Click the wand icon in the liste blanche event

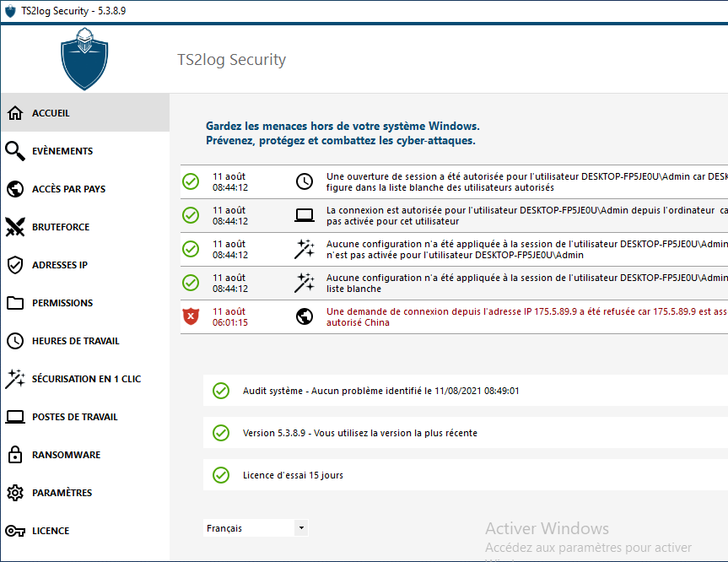coord(305,283)
